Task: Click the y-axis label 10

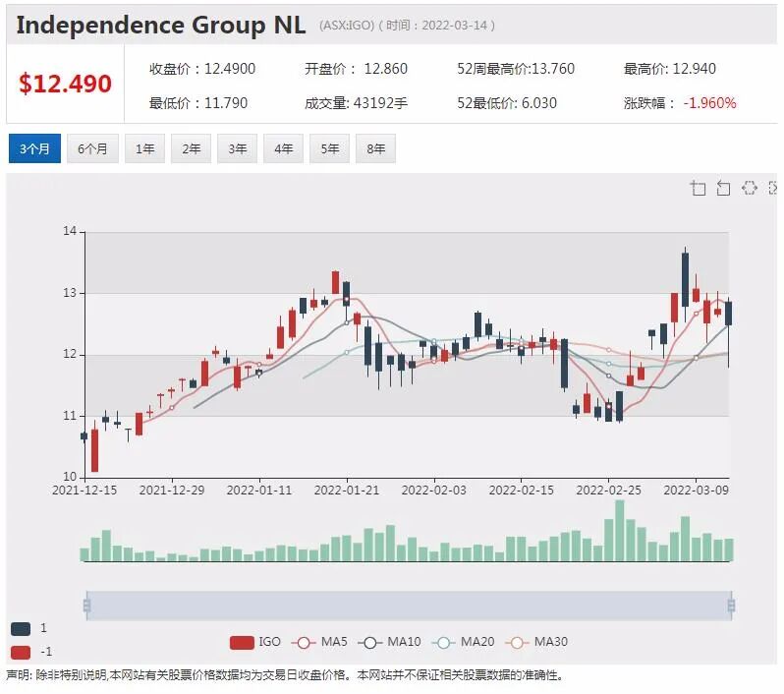Action: point(70,477)
